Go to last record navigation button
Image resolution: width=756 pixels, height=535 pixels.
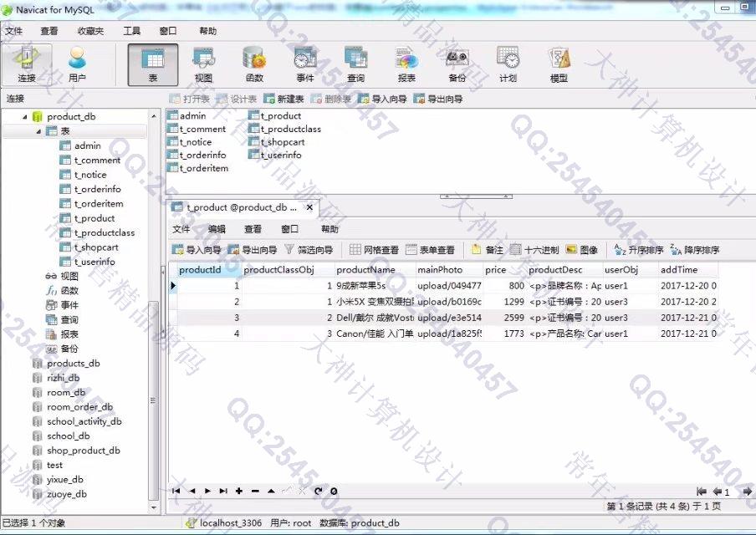[222, 492]
